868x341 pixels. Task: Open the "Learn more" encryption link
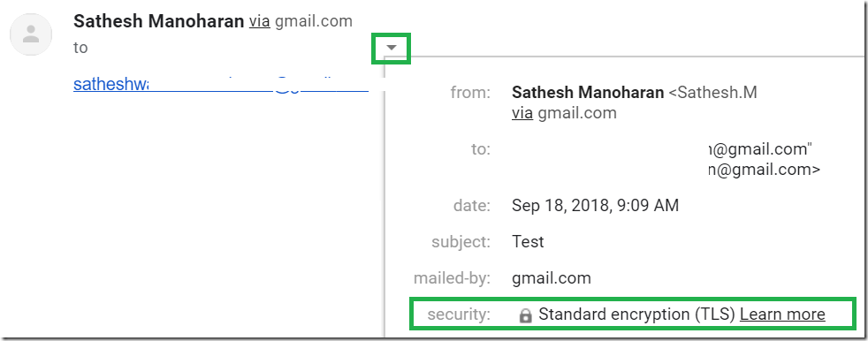pyautogui.click(x=782, y=314)
